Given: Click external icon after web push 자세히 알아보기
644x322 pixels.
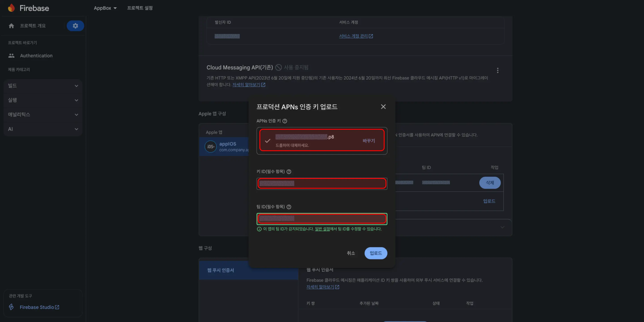Looking at the screenshot, I should (x=337, y=287).
